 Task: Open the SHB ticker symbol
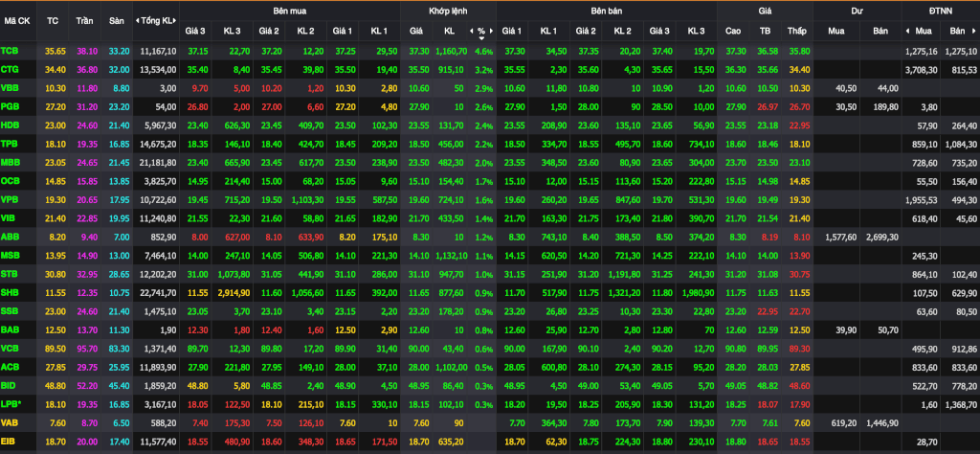click(x=10, y=291)
